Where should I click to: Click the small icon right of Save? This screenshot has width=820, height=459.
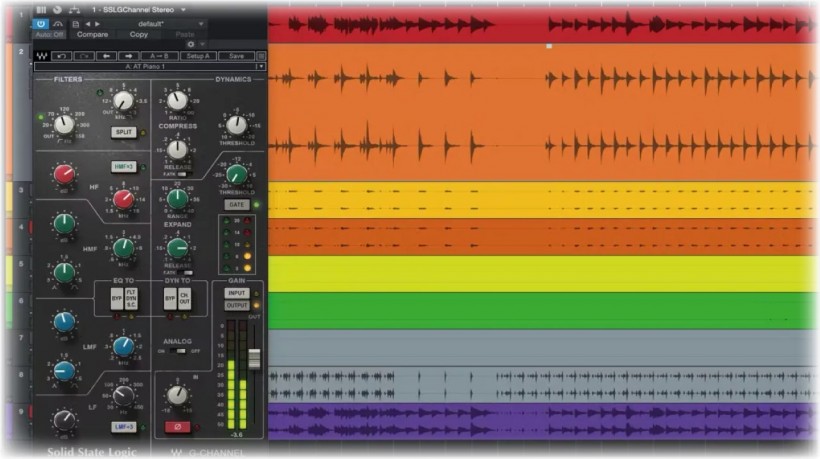[261, 56]
